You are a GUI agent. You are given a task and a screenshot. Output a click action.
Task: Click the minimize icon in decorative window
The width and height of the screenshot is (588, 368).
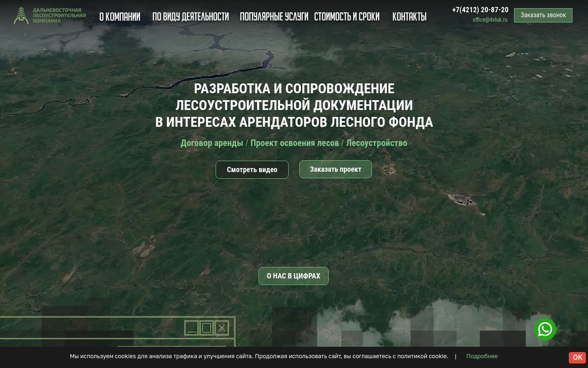tap(192, 328)
